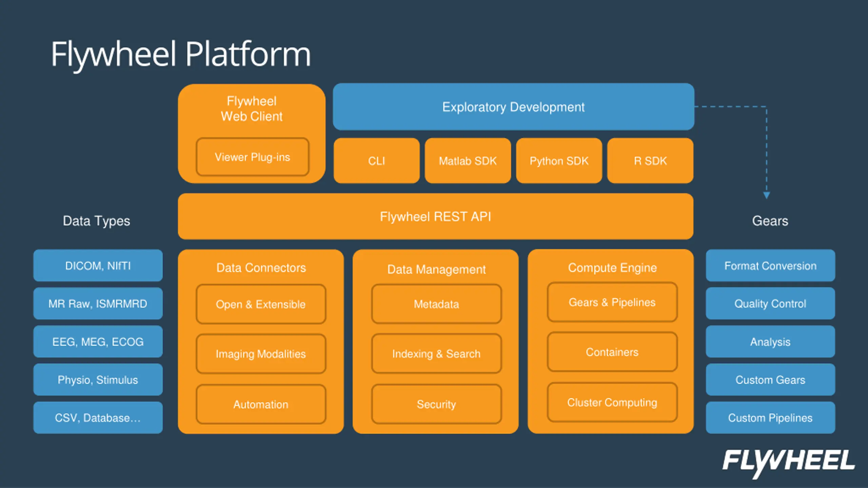The width and height of the screenshot is (868, 488).
Task: Select the CSV, Database… box
Action: 98,418
